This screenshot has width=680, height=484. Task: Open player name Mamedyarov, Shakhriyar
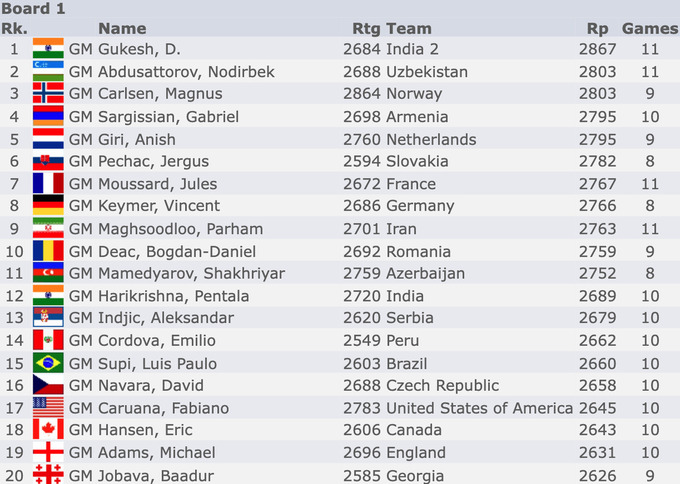coord(191,274)
